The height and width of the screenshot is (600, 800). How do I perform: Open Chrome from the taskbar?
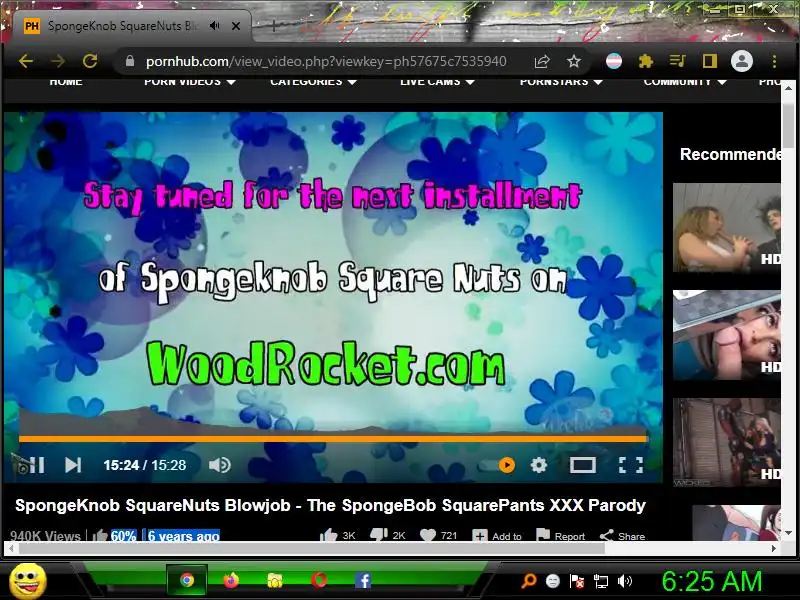point(187,581)
